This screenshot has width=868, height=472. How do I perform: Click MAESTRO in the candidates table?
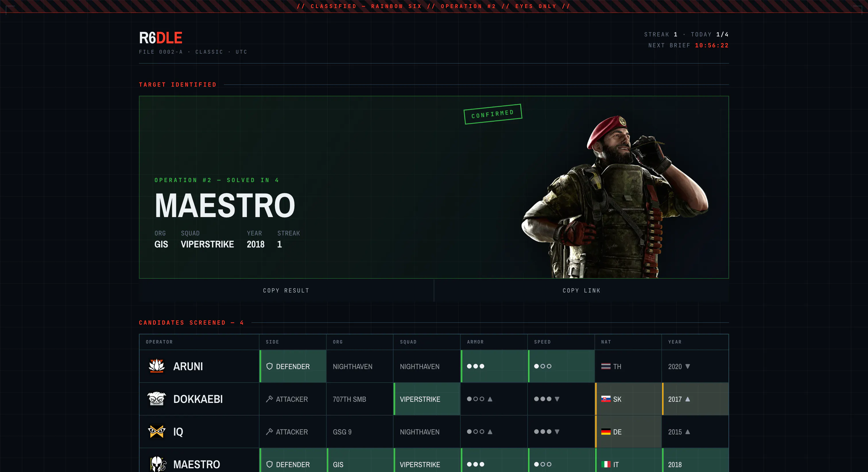pos(196,464)
